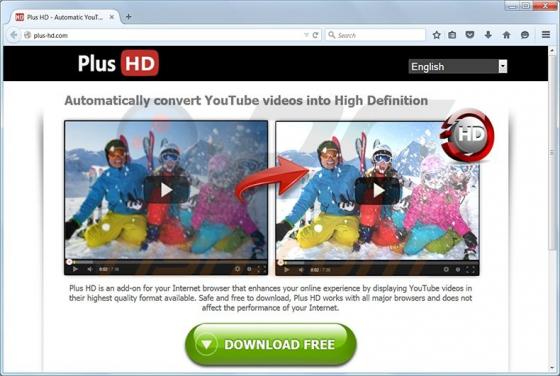The width and height of the screenshot is (560, 376).
Task: Bookmark this page with the star icon
Action: point(436,35)
